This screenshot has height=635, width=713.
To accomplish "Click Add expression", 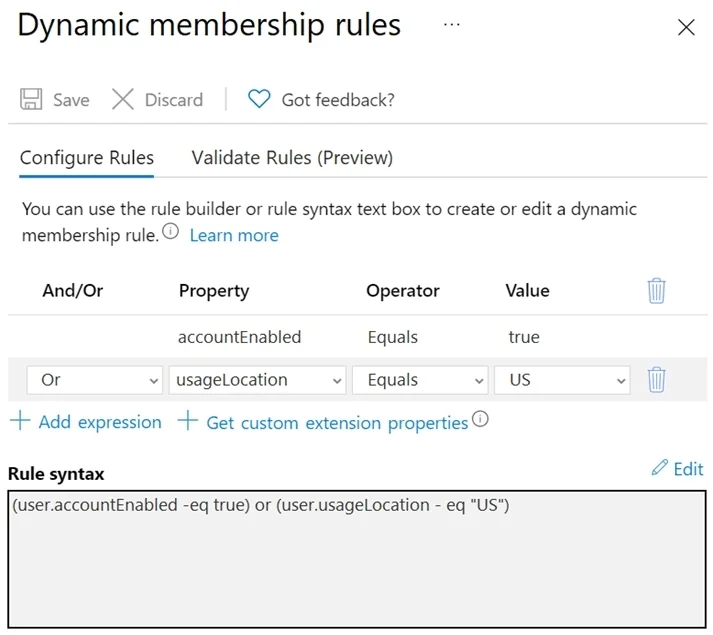I will pyautogui.click(x=86, y=422).
